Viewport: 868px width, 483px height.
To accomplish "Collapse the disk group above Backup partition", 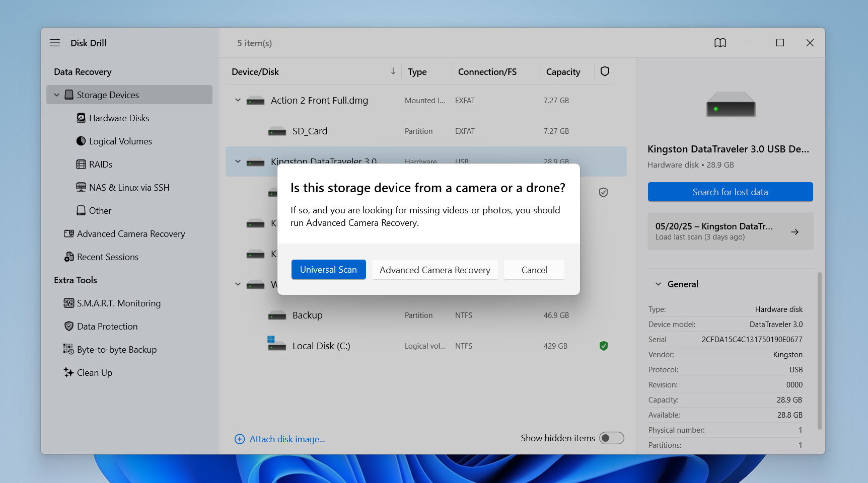I will pyautogui.click(x=238, y=284).
